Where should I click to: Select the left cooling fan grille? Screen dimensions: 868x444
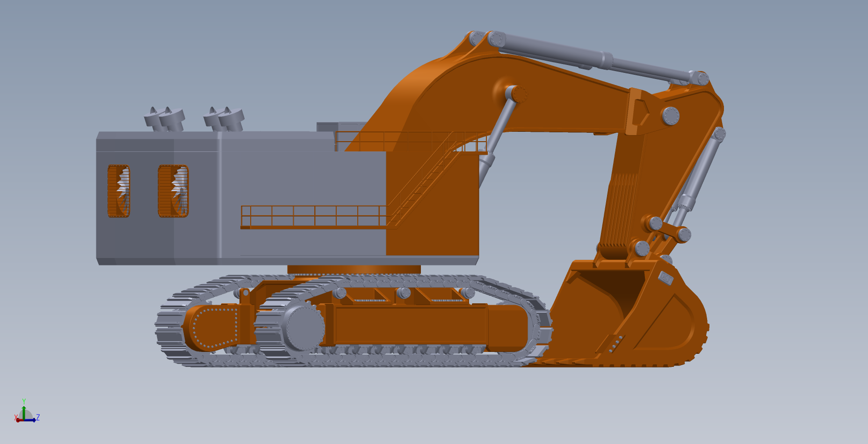coord(118,191)
